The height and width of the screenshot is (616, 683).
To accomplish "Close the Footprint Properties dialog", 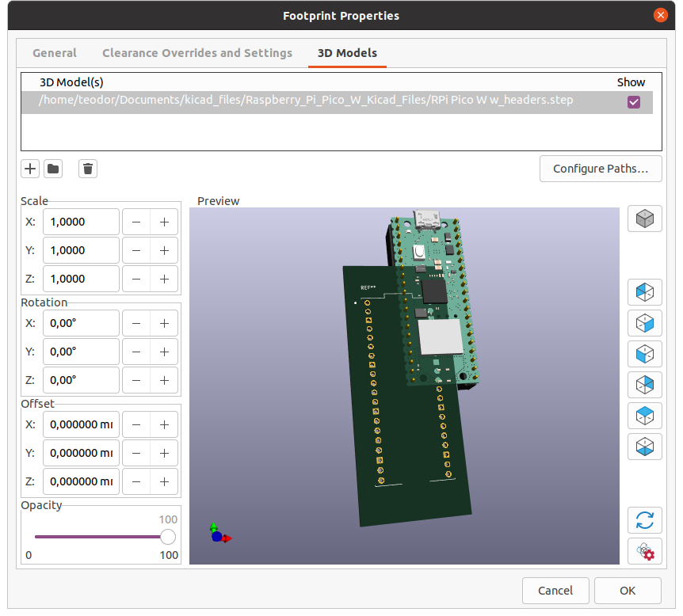I will [661, 15].
